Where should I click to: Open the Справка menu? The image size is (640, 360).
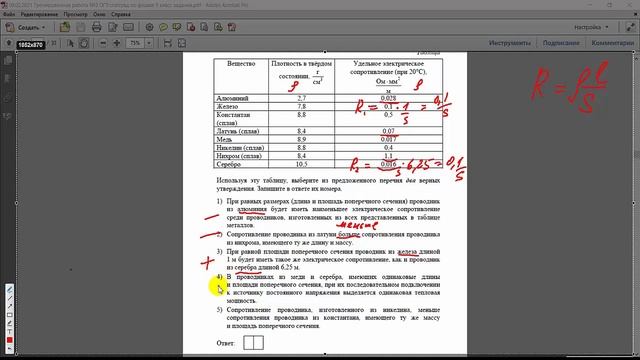[121, 14]
